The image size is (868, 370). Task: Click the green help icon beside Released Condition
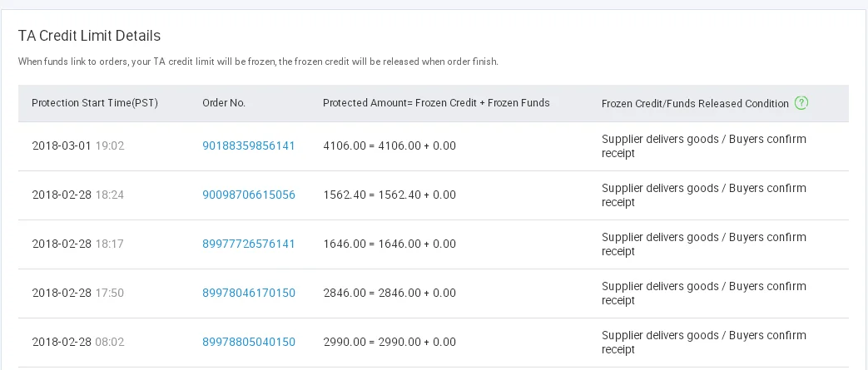pos(801,103)
